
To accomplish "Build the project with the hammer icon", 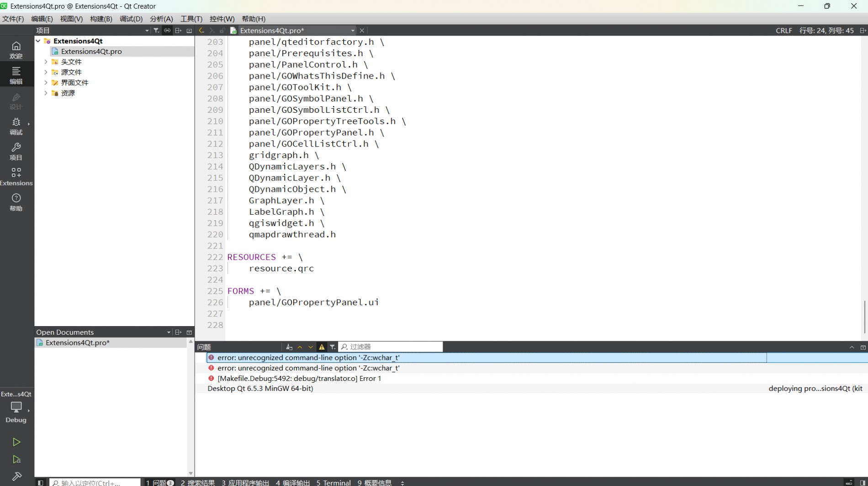I will point(16,476).
